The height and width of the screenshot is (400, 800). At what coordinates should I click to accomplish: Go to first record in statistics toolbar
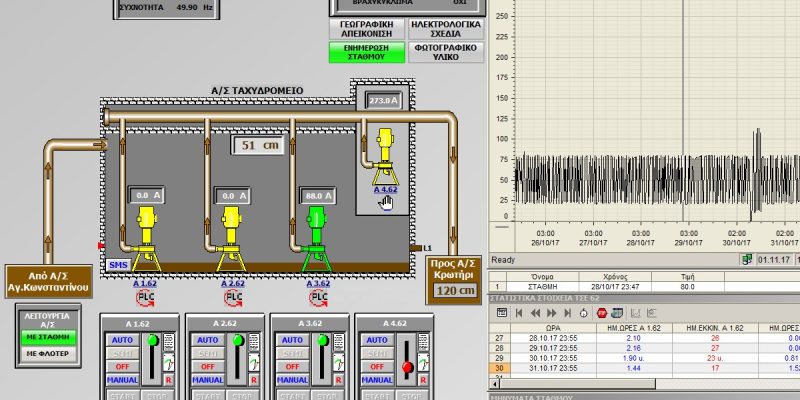(519, 313)
